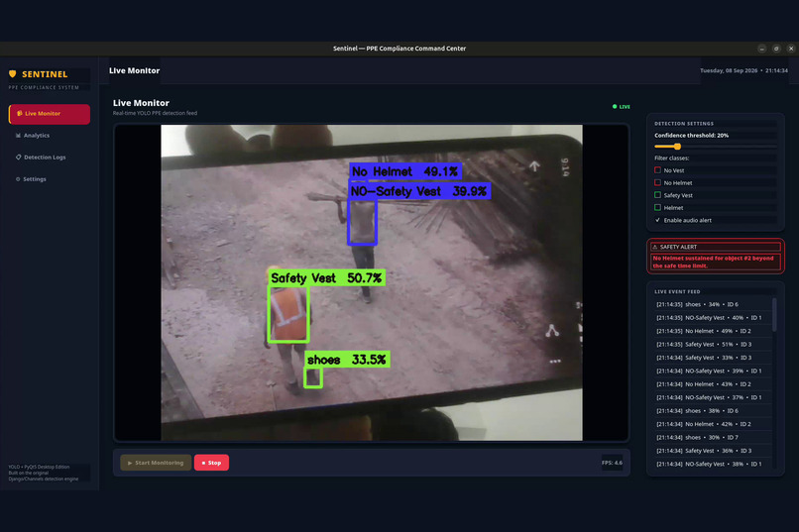Toggle the No Vest filter checkbox
799x532 pixels.
click(657, 170)
